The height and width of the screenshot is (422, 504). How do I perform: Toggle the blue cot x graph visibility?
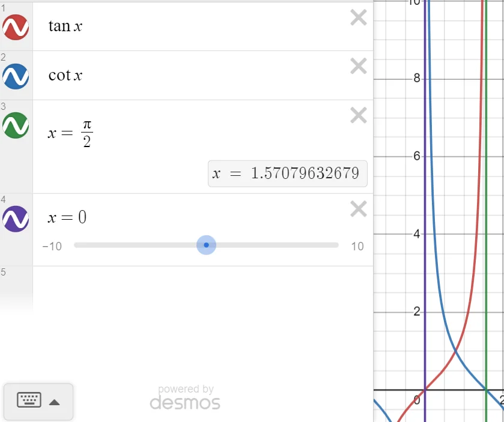[16, 76]
